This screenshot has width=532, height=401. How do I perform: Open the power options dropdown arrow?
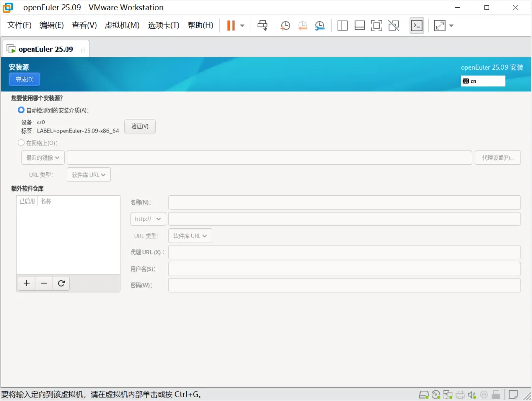click(x=242, y=26)
